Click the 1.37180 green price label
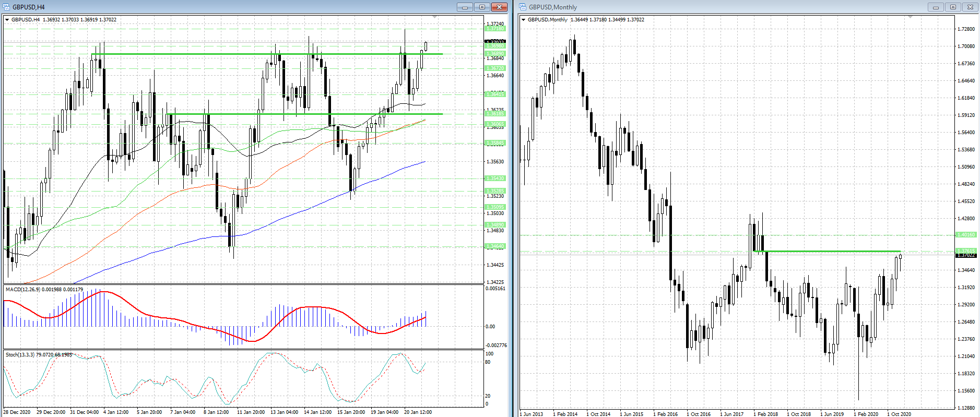 pyautogui.click(x=495, y=29)
